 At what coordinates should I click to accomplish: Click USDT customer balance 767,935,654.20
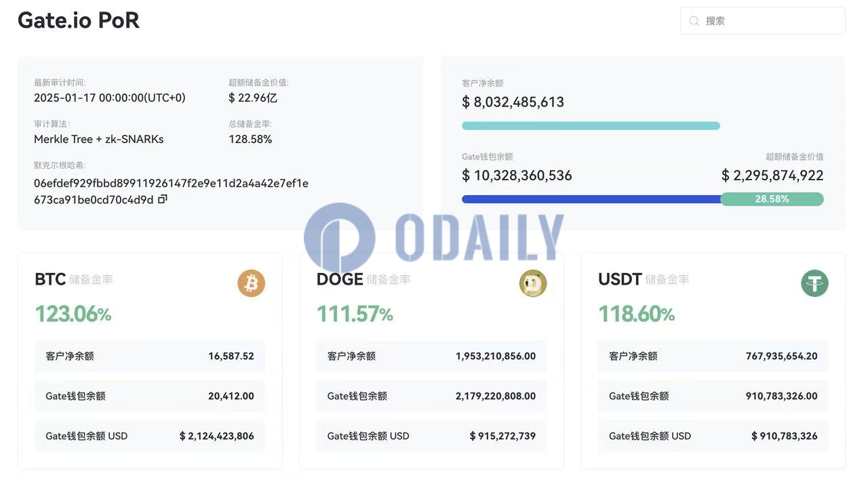(782, 356)
